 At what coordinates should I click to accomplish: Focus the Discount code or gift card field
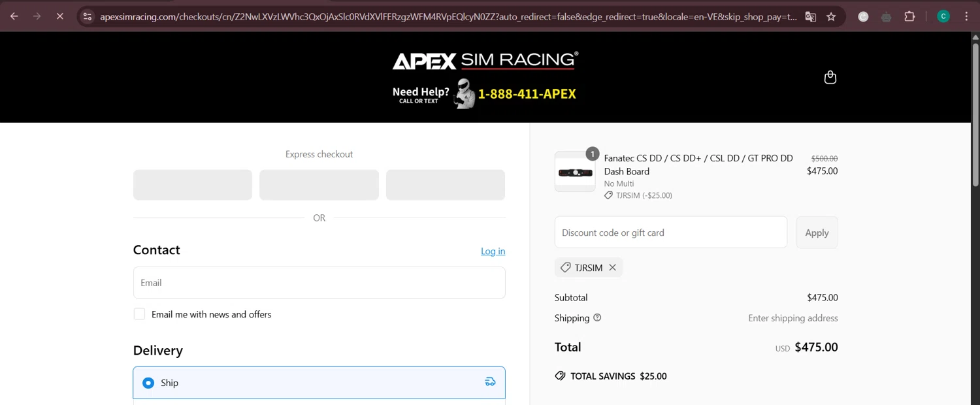(x=671, y=233)
